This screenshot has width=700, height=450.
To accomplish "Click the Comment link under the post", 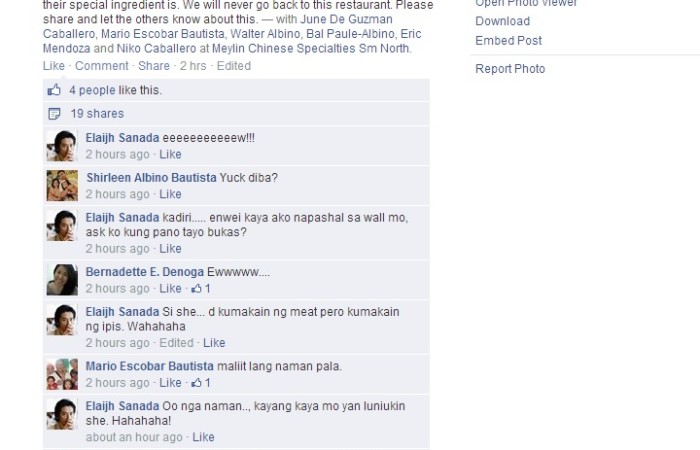I will pos(102,66).
